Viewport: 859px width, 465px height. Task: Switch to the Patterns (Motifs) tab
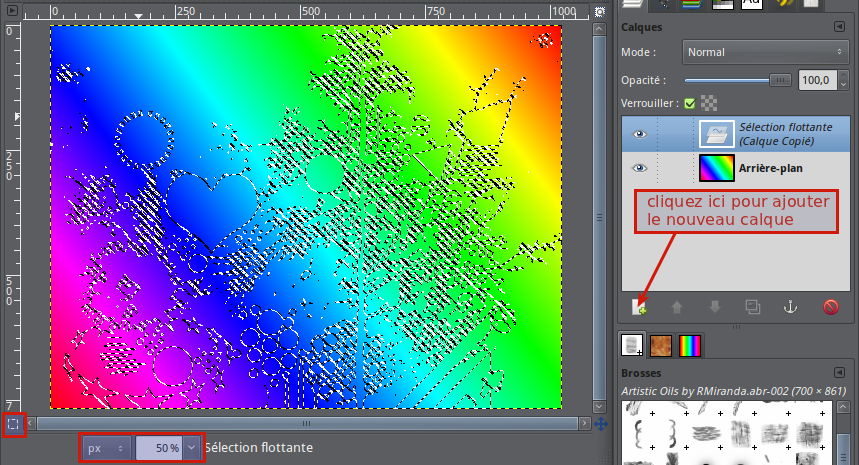(x=662, y=345)
